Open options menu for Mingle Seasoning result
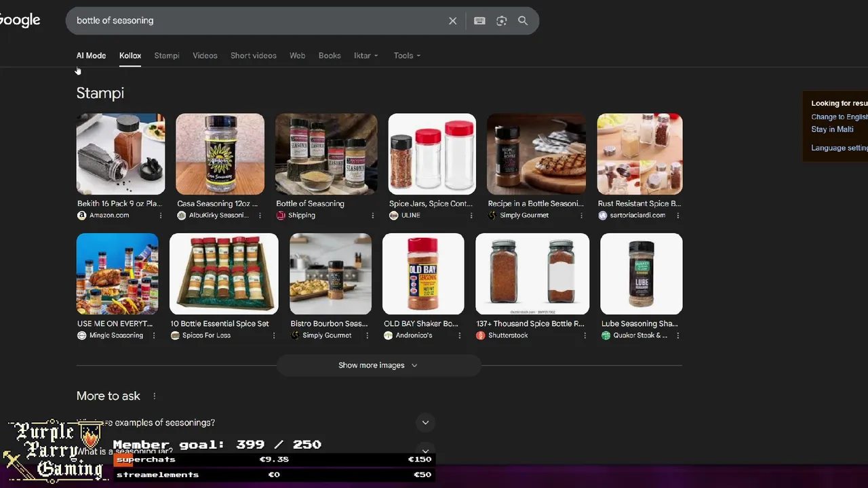Image resolution: width=868 pixels, height=488 pixels. [154, 335]
